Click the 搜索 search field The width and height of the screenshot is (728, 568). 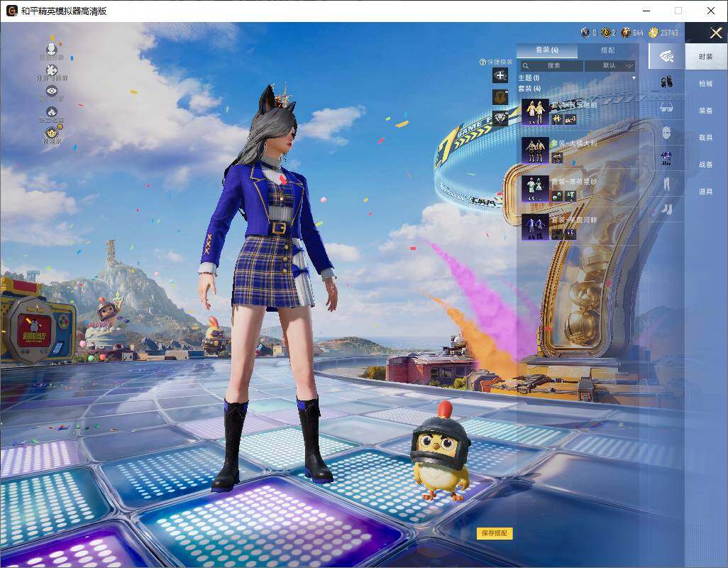[x=551, y=65]
